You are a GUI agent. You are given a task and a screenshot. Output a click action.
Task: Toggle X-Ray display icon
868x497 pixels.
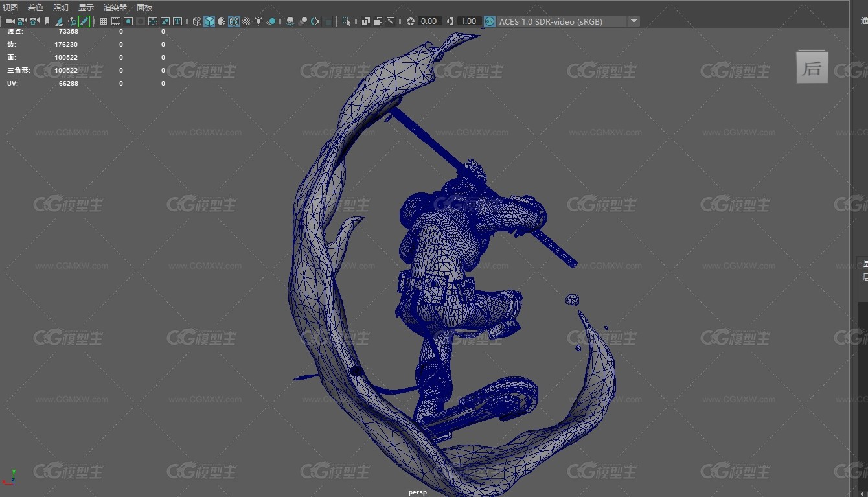366,21
